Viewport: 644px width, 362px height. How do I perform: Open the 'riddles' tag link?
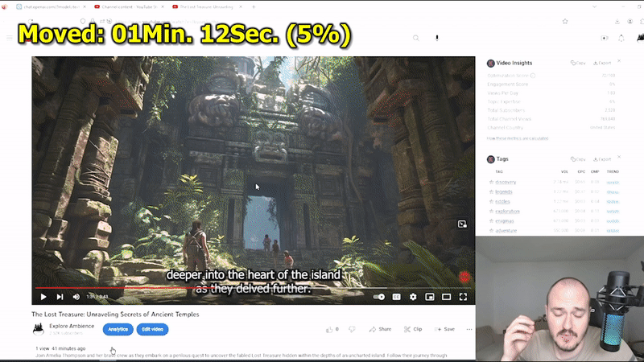[x=502, y=202]
